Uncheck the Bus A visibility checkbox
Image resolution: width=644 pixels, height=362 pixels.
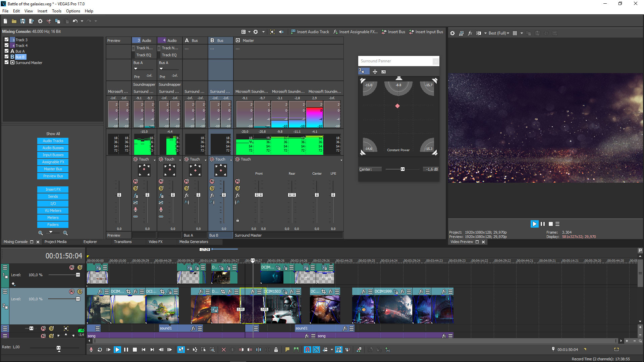(6, 51)
